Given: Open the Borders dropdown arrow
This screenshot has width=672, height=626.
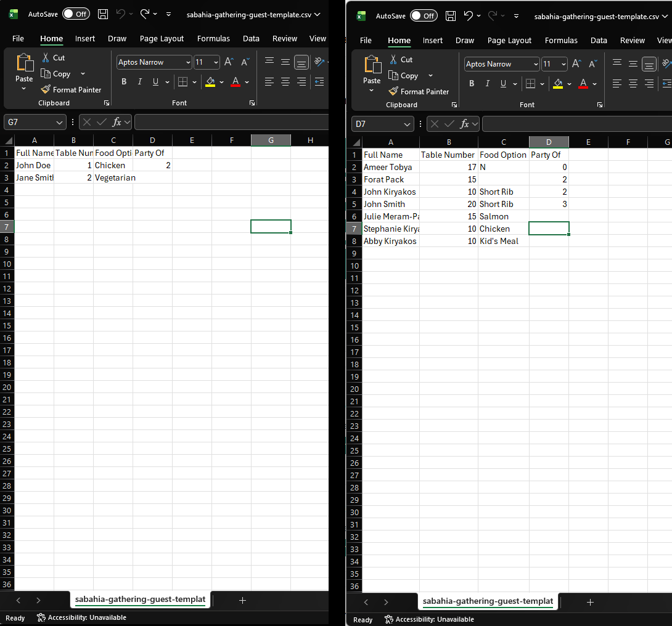Looking at the screenshot, I should [x=195, y=81].
